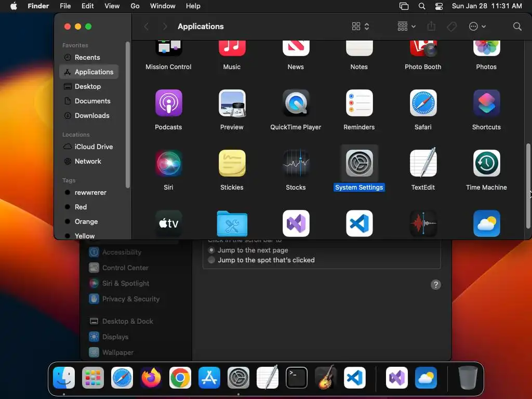Select the Stickies app icon
This screenshot has width=532, height=399.
click(232, 163)
